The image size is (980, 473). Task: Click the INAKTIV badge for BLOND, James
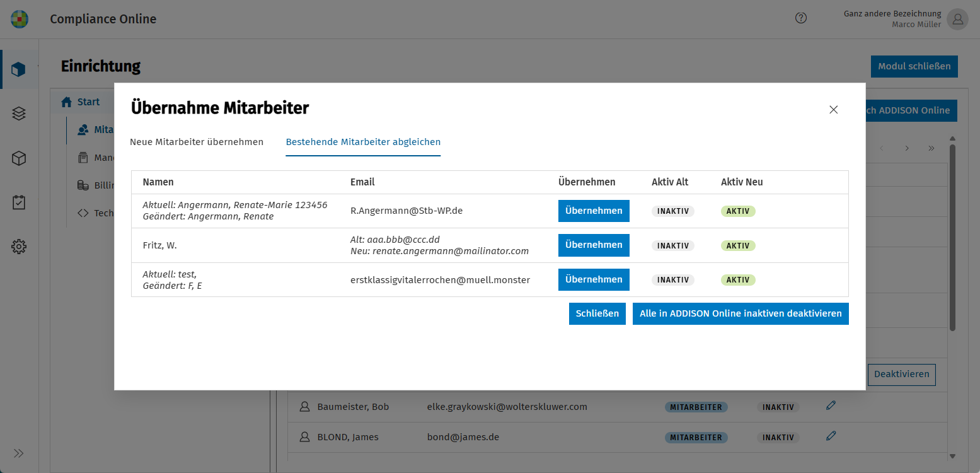pyautogui.click(x=778, y=438)
